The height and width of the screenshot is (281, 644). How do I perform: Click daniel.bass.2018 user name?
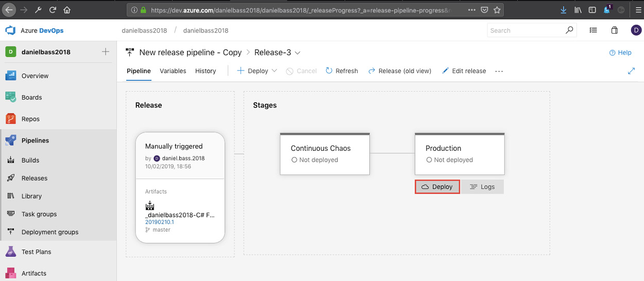tap(183, 158)
